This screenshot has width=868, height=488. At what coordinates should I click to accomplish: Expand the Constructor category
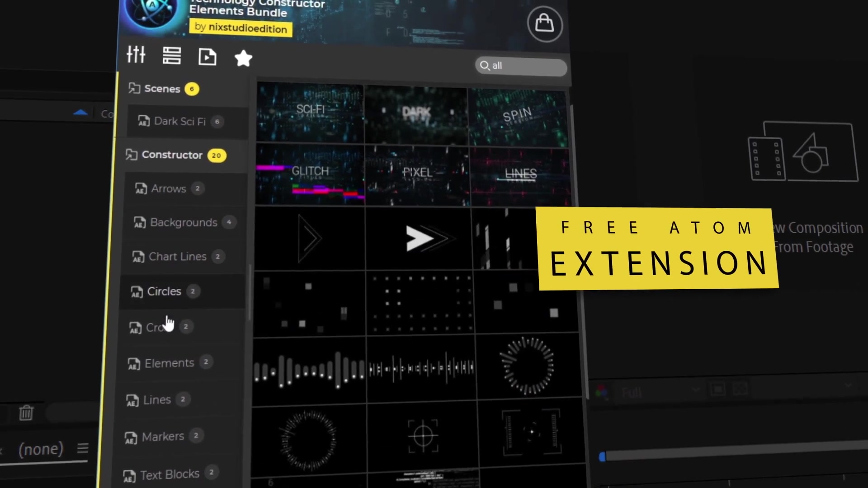(x=173, y=155)
